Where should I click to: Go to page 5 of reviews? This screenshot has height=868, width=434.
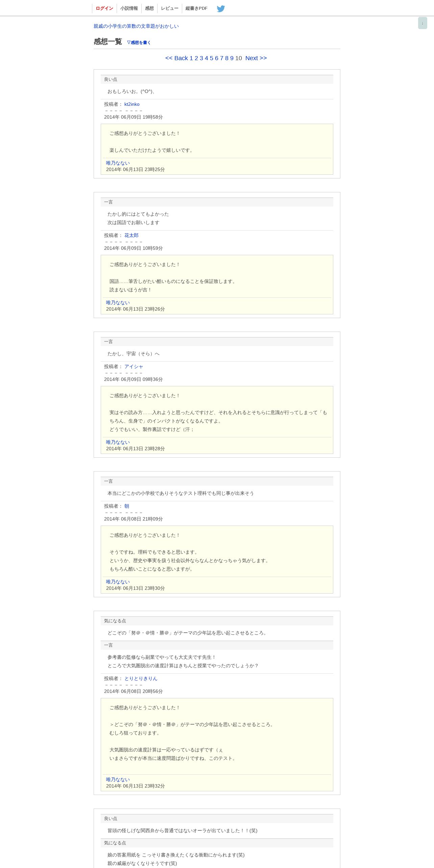212,58
